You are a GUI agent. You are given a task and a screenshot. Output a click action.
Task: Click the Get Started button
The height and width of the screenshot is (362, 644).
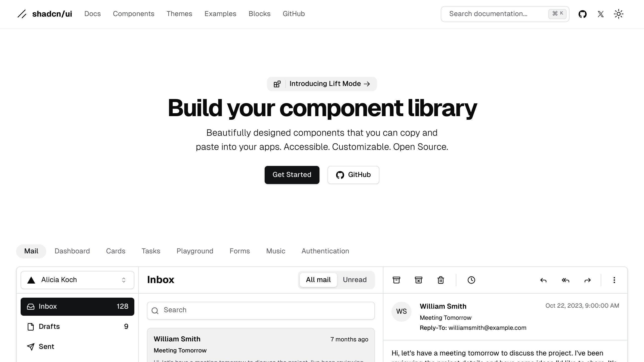(292, 175)
